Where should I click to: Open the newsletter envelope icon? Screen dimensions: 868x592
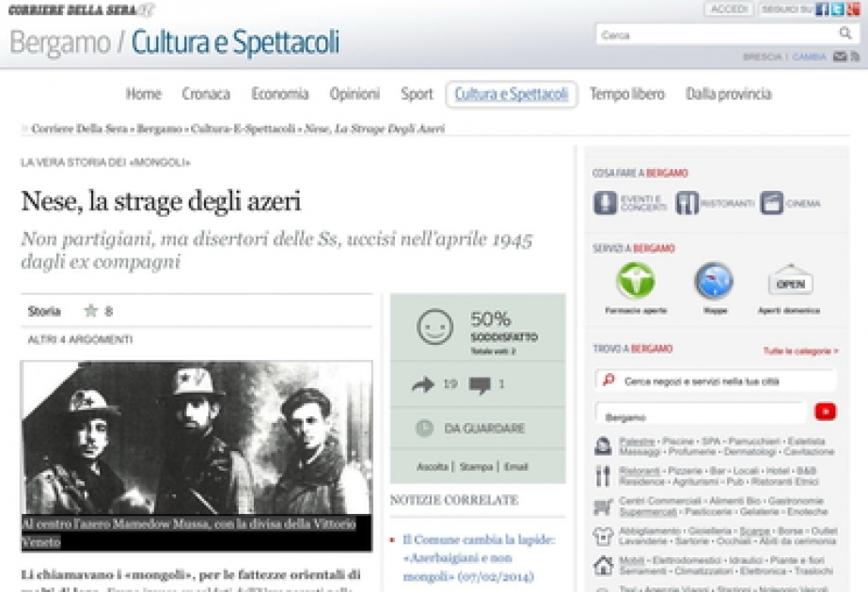(840, 56)
